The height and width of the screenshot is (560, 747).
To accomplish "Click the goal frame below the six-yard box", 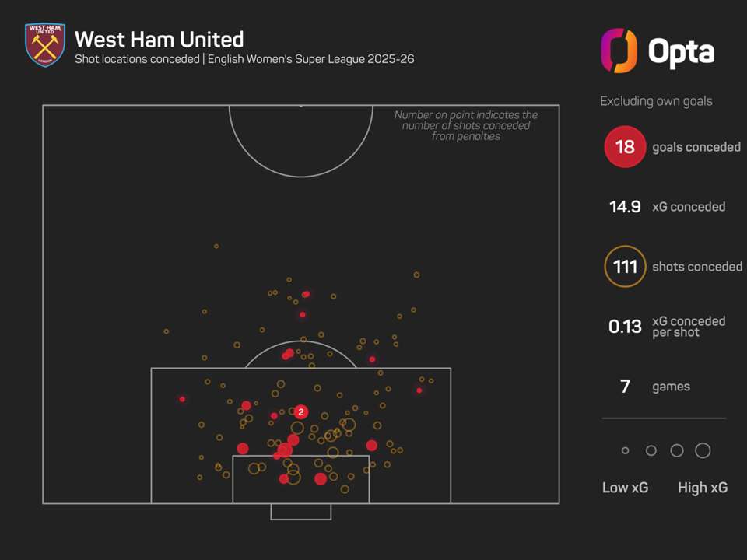I will (300, 512).
